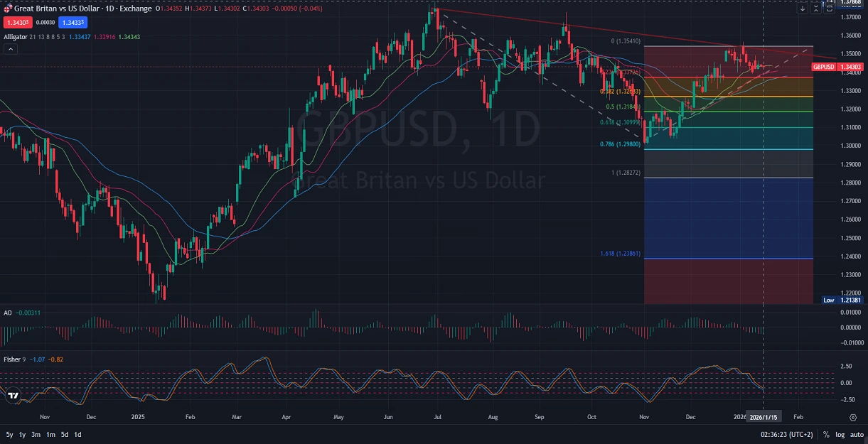The height and width of the screenshot is (444, 868).
Task: Click the Fisher indicator legend label
Action: [12, 359]
